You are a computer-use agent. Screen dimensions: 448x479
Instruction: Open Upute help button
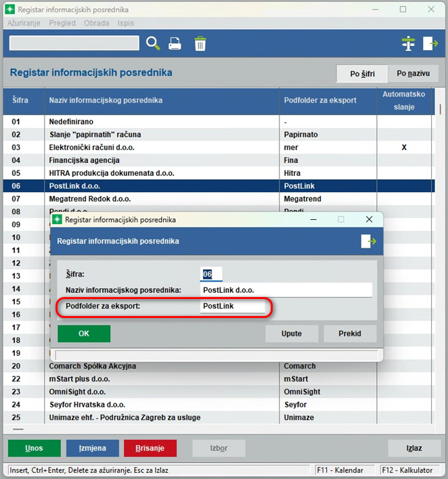[291, 334]
